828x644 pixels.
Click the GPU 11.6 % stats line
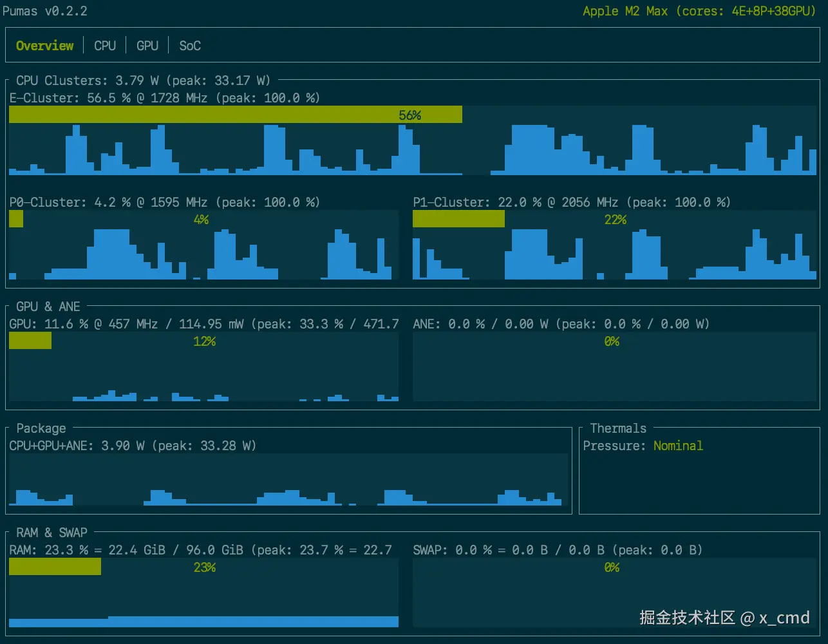pos(204,324)
